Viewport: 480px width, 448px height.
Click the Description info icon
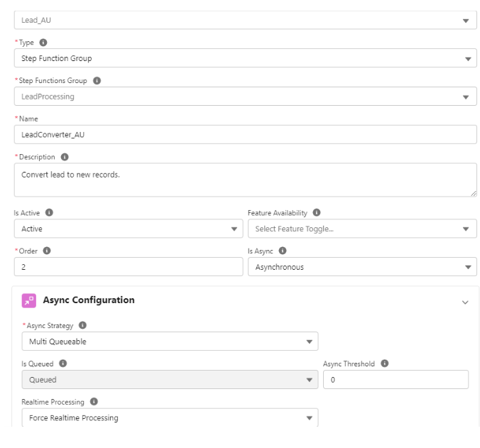pos(65,157)
